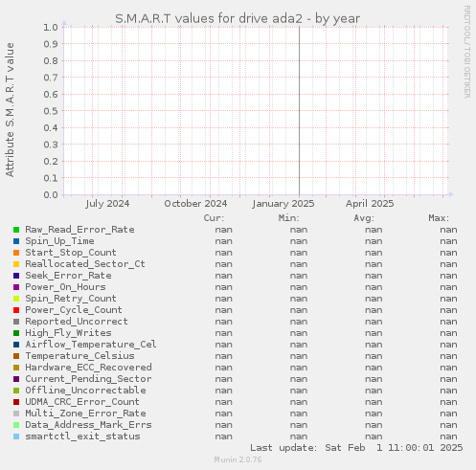Click the January 2025 x-axis label
Image resolution: width=476 pixels, height=470 pixels.
click(283, 204)
